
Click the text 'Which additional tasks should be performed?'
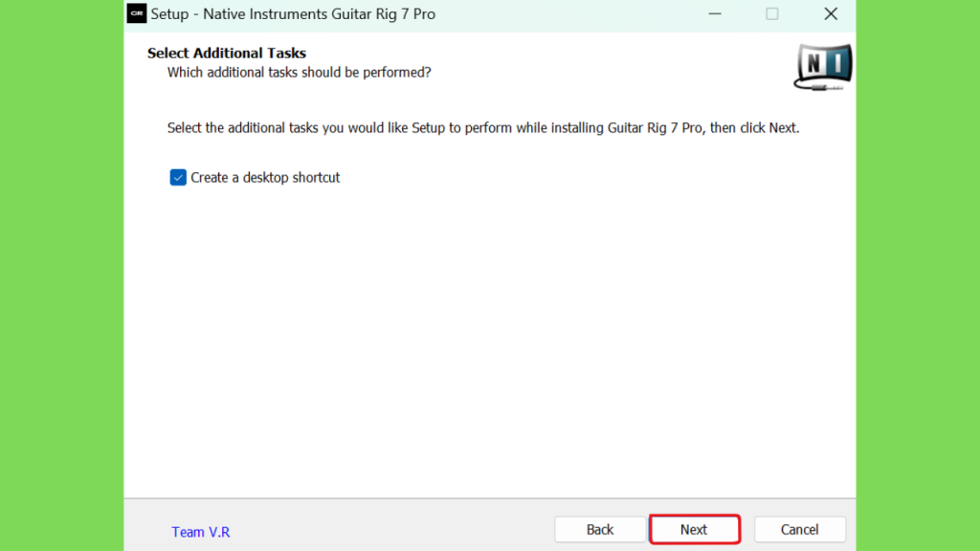click(x=299, y=73)
